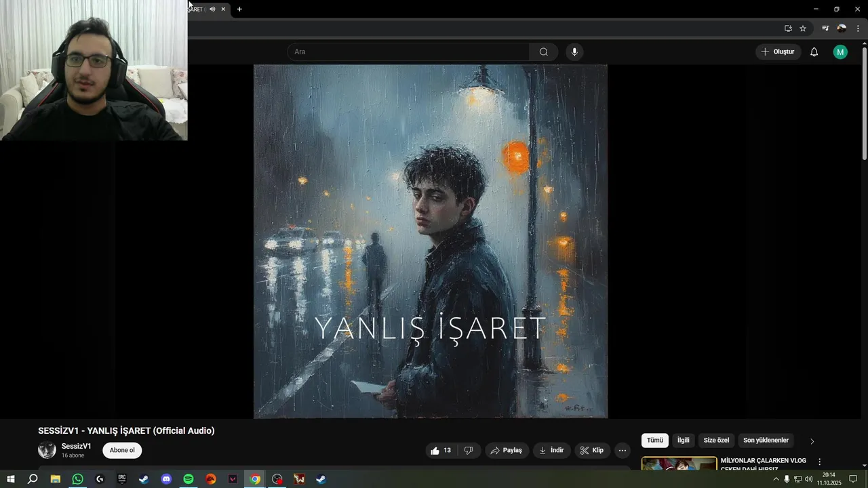Open the MİLYONLAR ÇALARKEN VLOG video thumbnail
The image size is (868, 488).
point(679,463)
